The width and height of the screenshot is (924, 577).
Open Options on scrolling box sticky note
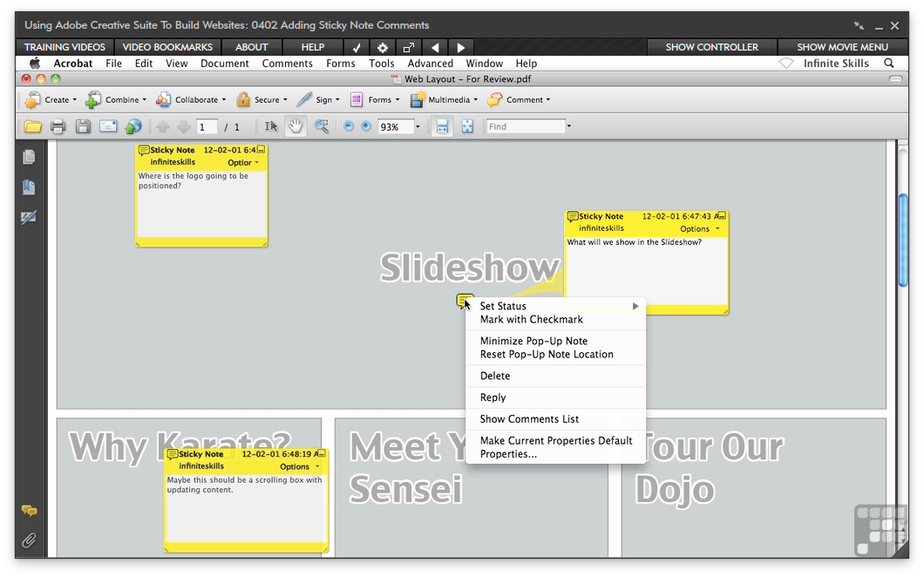(x=299, y=467)
